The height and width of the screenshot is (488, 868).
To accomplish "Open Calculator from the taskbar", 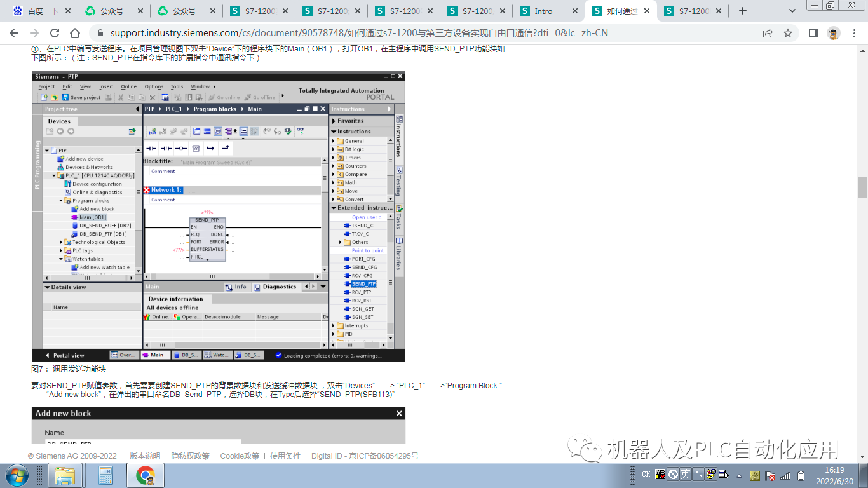I will [105, 475].
